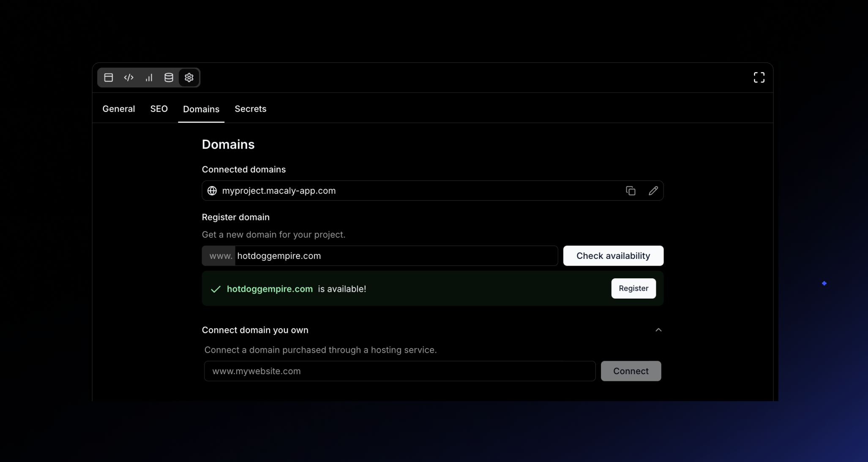
Task: Click the globe icon beside connected domain
Action: (x=212, y=191)
